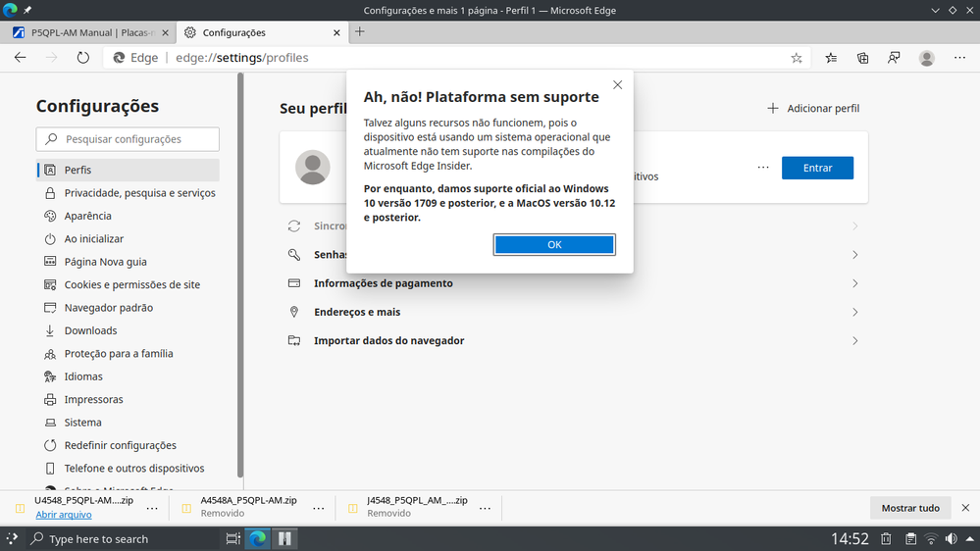Close the P5QPL-AM Manual tab
The height and width of the screenshot is (551, 980).
tap(165, 32)
